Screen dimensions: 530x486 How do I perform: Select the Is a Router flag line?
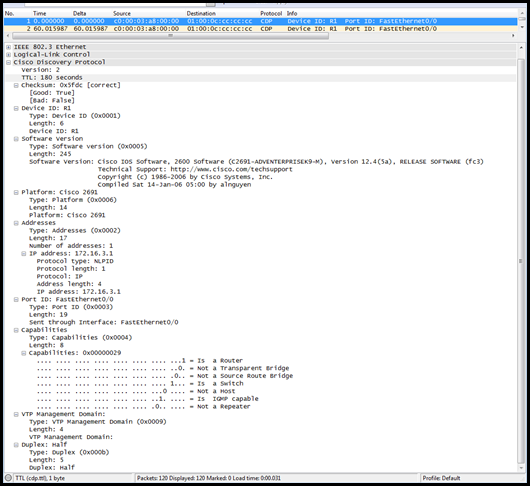pos(140,361)
